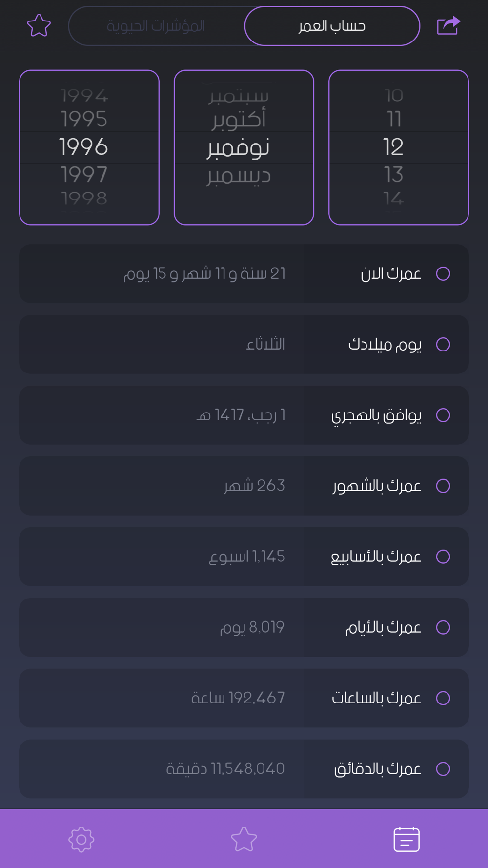This screenshot has height=868, width=488.
Task: Select the عمرك بالشهور radio circle
Action: [x=443, y=486]
